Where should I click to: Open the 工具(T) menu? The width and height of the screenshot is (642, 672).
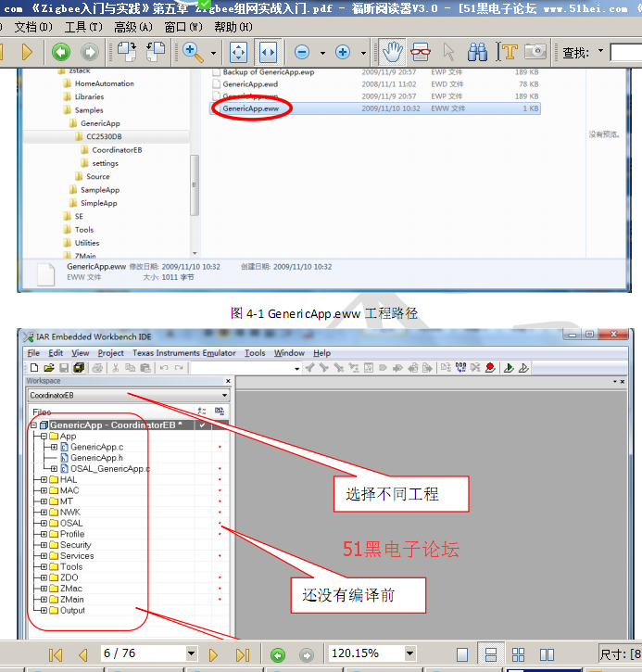click(x=83, y=27)
